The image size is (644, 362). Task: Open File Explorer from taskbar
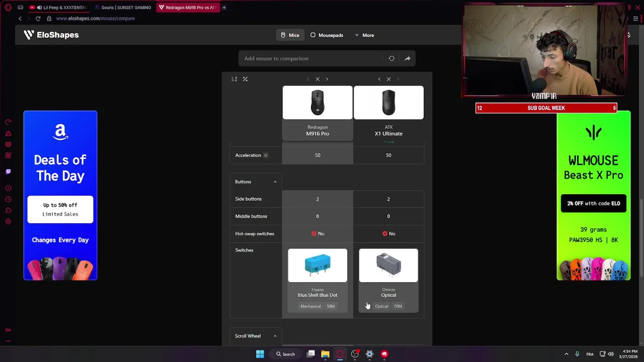[326, 354]
